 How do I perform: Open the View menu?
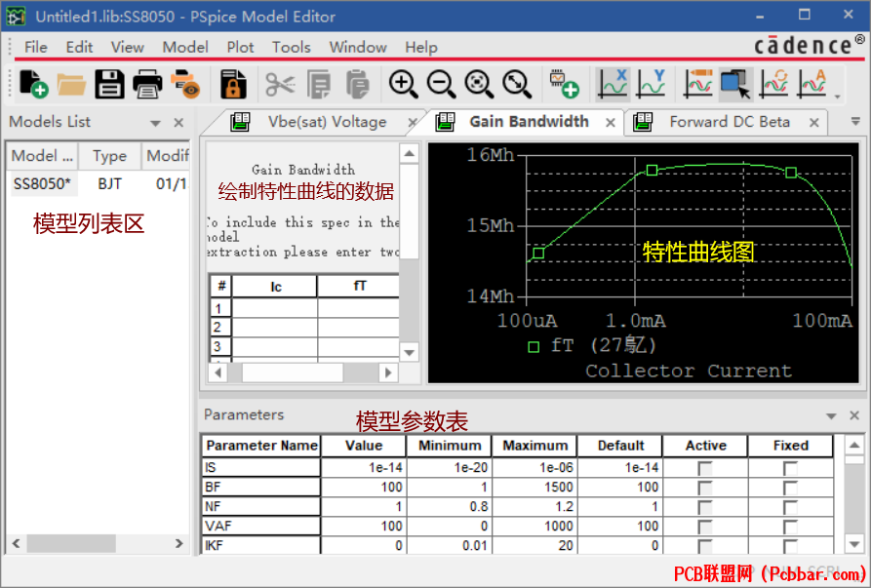click(x=127, y=47)
